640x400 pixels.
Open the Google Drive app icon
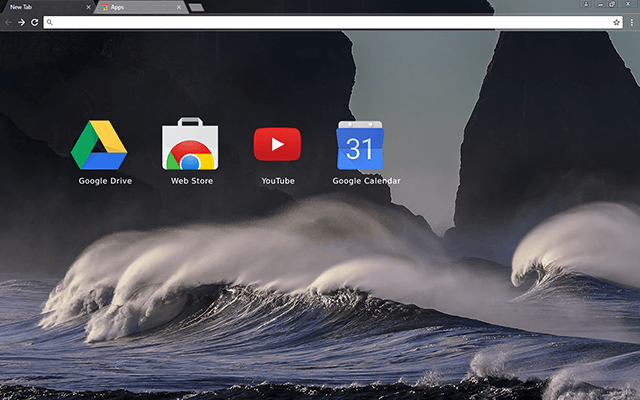click(x=99, y=144)
